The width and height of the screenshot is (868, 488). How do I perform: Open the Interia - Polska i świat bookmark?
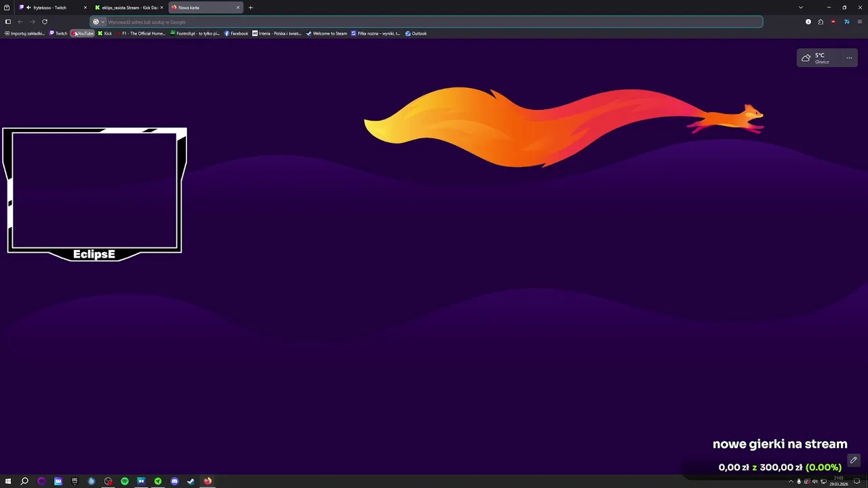277,33
